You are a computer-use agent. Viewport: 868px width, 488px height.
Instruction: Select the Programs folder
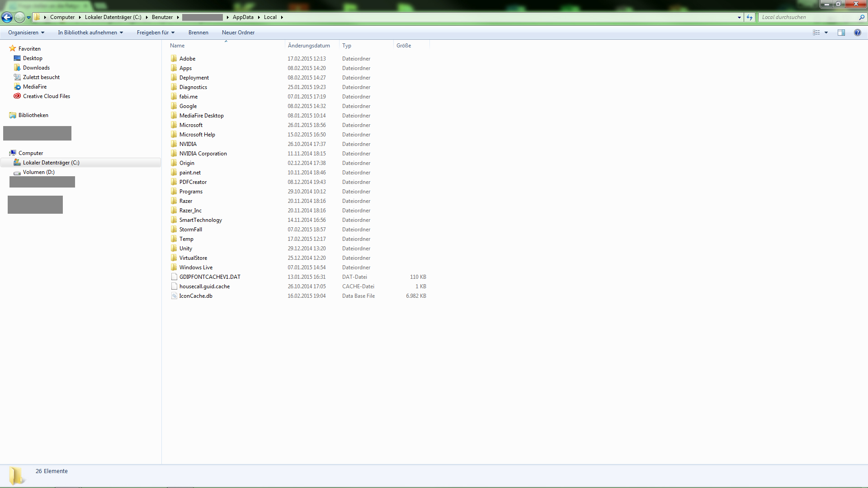(191, 192)
